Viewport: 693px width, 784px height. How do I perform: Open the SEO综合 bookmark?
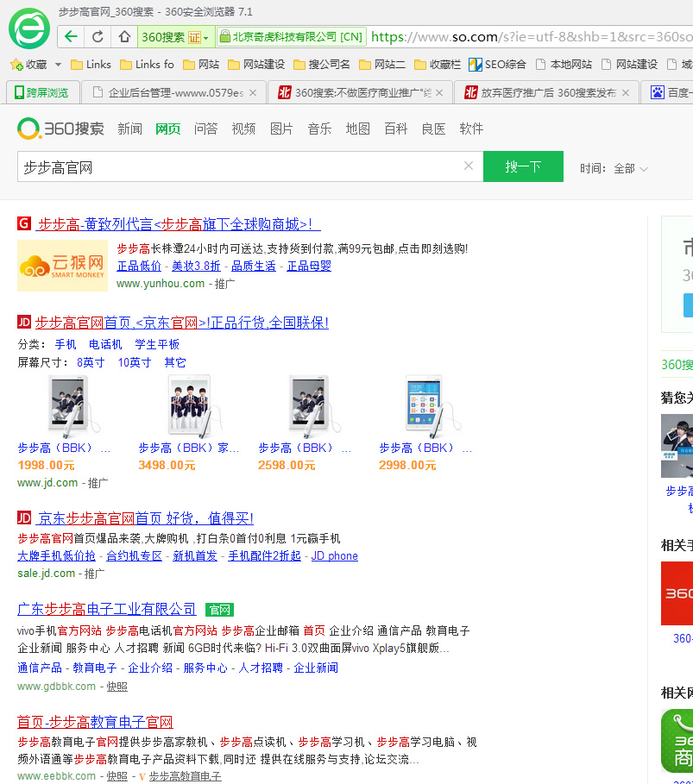(497, 65)
